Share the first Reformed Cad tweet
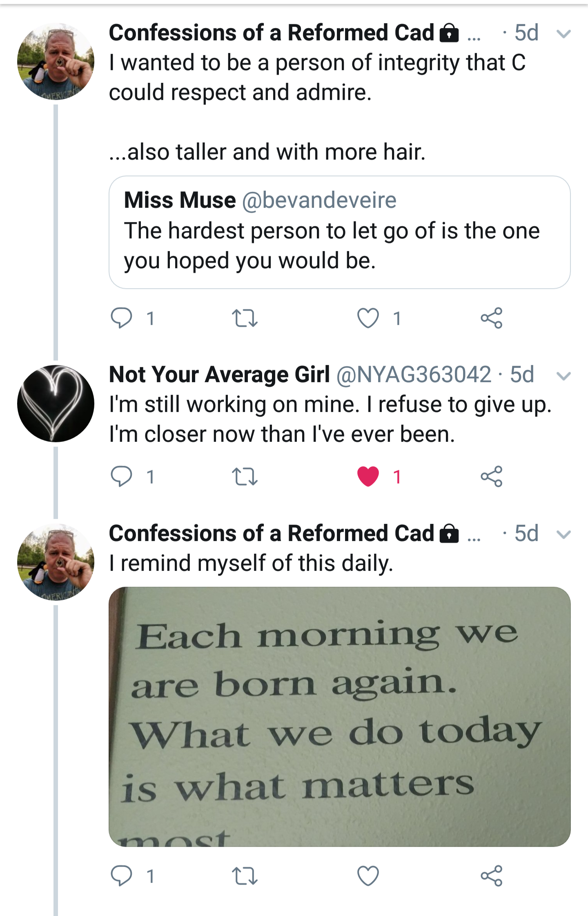The height and width of the screenshot is (916, 588). pos(491,318)
